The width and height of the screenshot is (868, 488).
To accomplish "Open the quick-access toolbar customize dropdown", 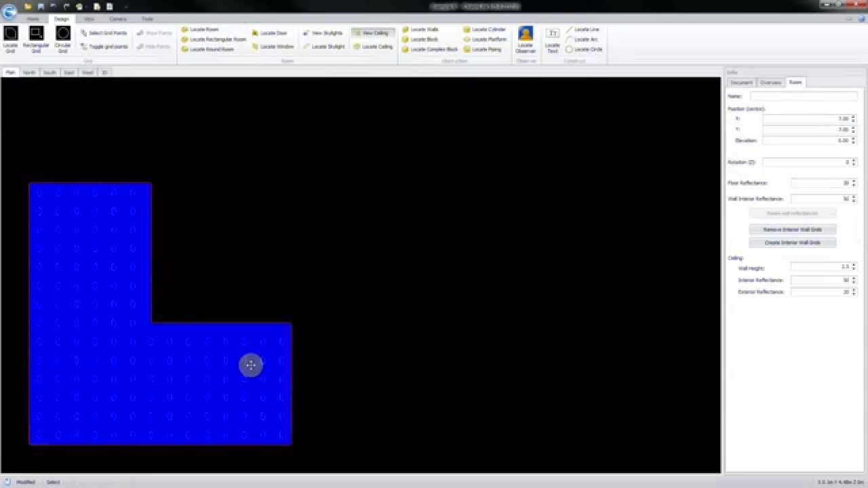I will [125, 7].
